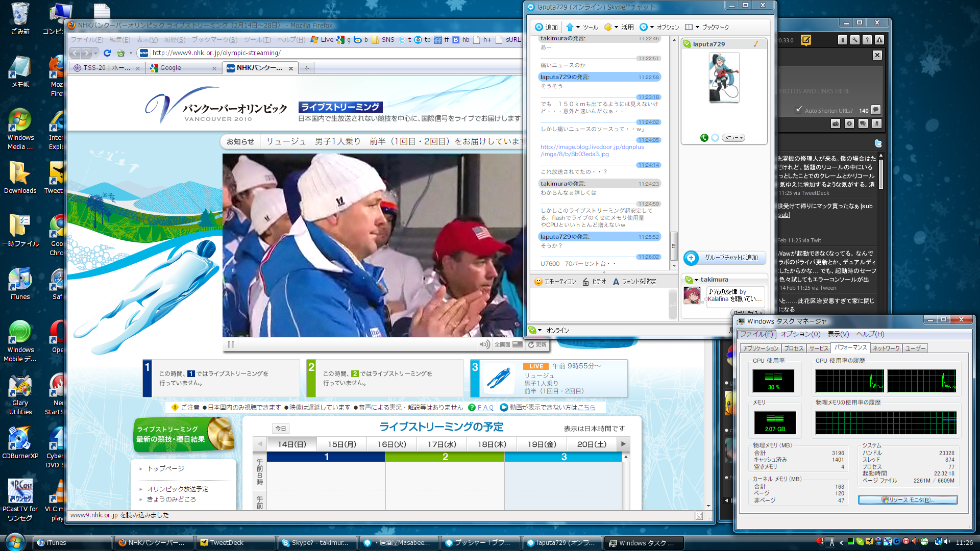The width and height of the screenshot is (980, 551).
Task: Click TweetDeck send speech bubble button
Action: tap(876, 110)
